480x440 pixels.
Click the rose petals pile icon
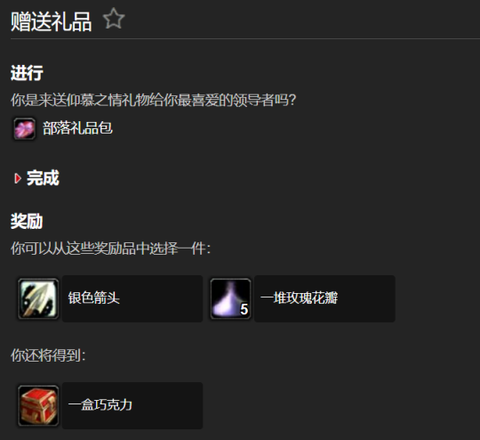[x=230, y=299]
